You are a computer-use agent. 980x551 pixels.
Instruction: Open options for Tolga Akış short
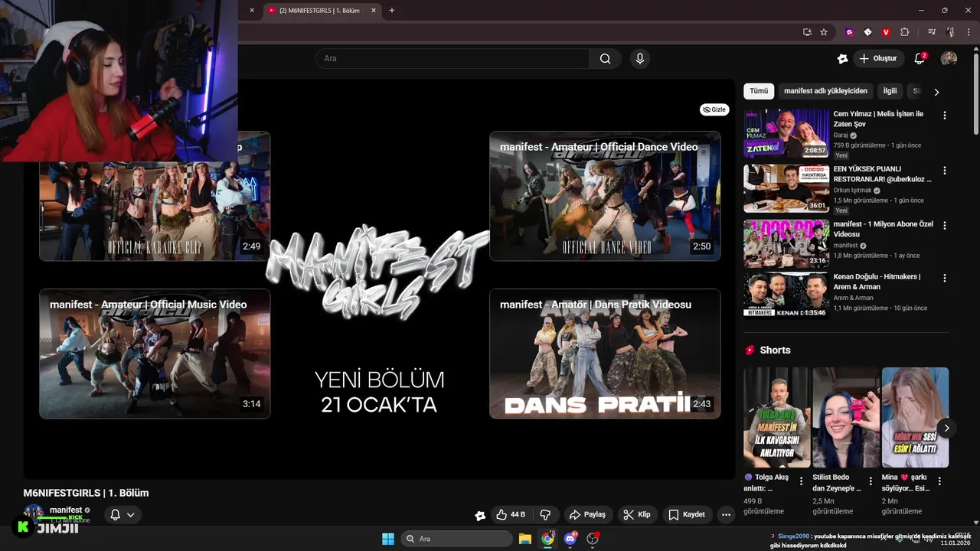pos(802,481)
